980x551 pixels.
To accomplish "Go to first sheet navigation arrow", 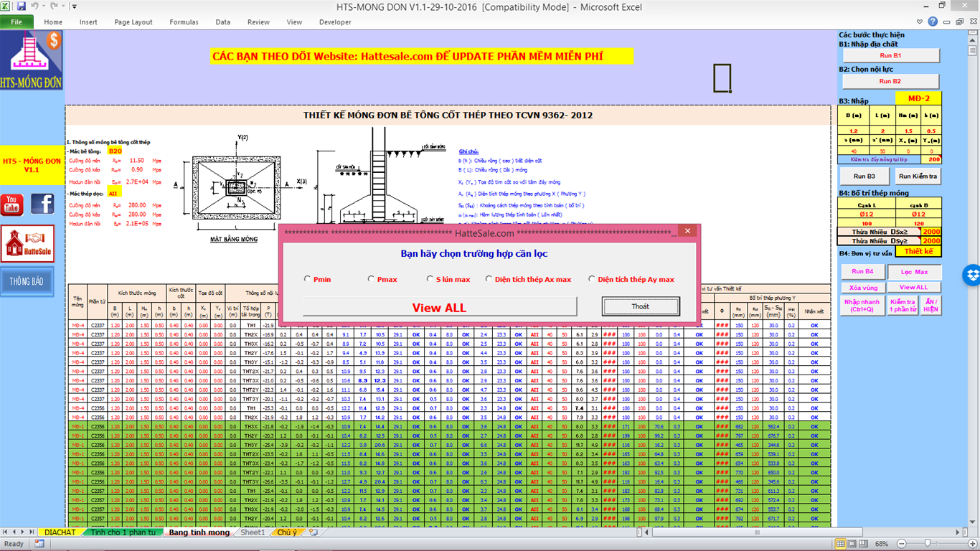I will [6, 532].
